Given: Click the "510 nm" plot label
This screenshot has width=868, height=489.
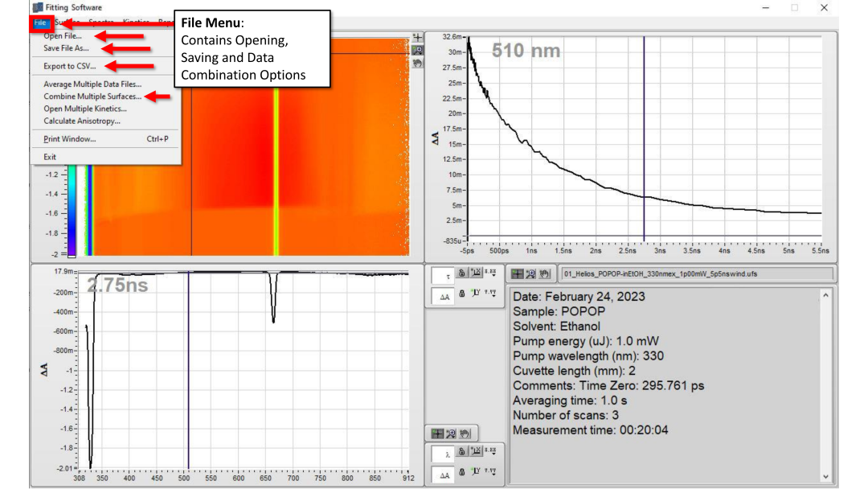Looking at the screenshot, I should [x=526, y=51].
